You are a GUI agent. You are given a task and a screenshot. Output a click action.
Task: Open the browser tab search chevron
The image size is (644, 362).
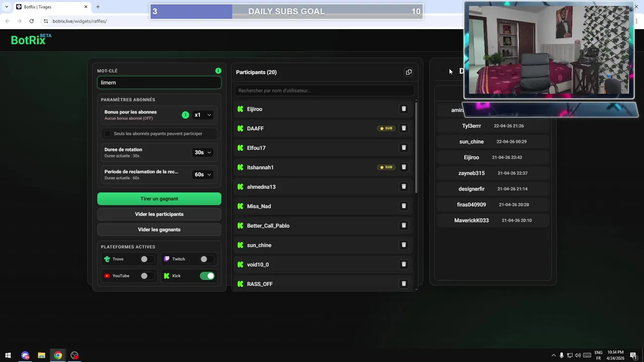[6, 7]
